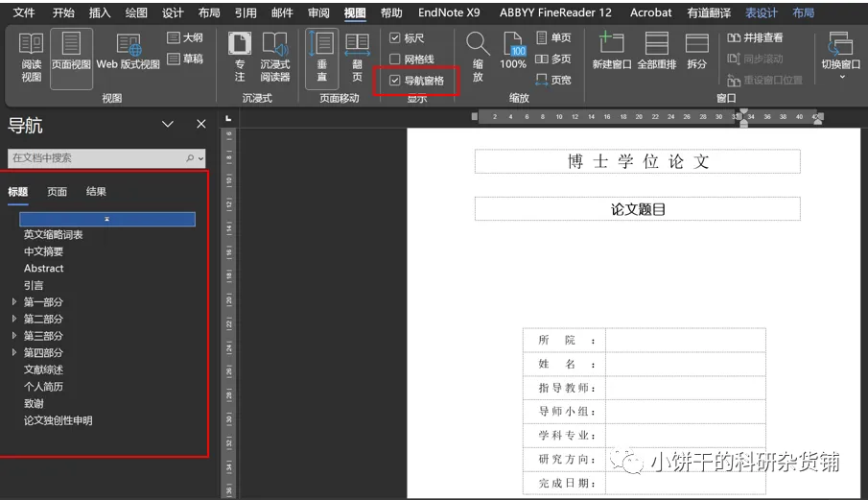Switch to the Results tab (结果)
This screenshot has height=500, width=868.
(x=96, y=192)
